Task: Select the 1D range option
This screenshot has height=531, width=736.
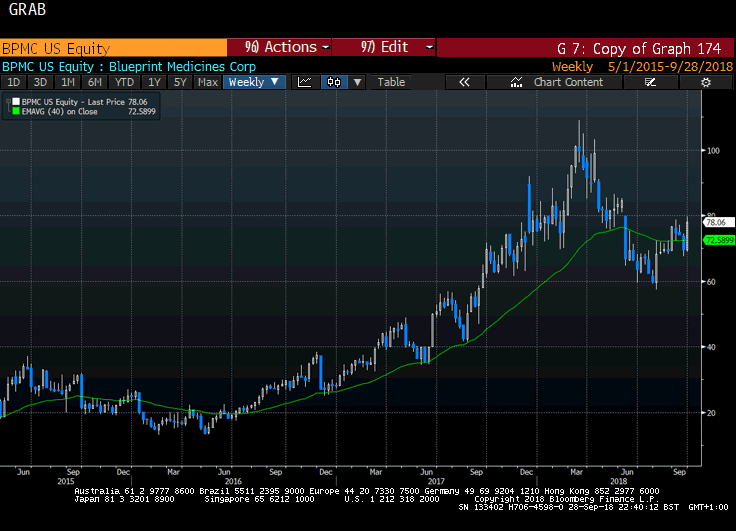Action: click(14, 82)
